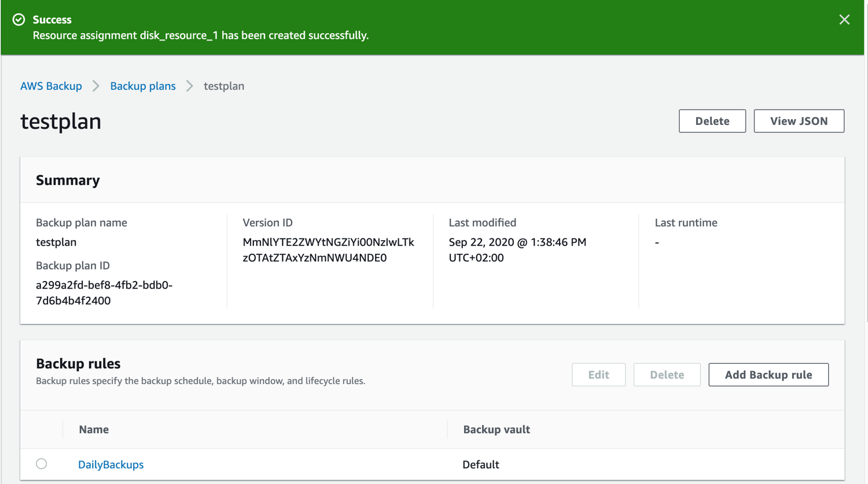Click the Version ID text value
868x484 pixels.
pos(328,250)
